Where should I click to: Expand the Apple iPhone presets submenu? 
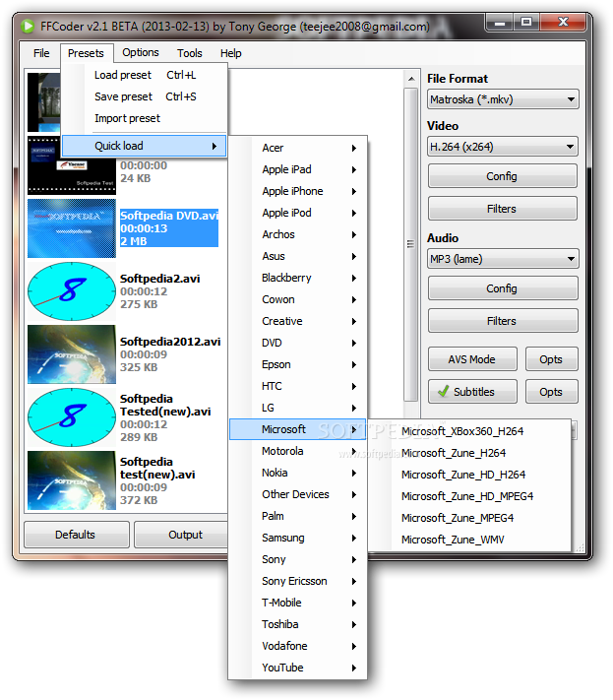297,191
